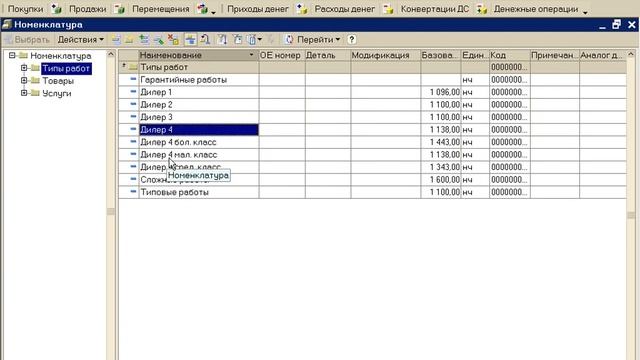This screenshot has height=360, width=640.
Task: Click the Add new group folder icon
Action: 129,40
